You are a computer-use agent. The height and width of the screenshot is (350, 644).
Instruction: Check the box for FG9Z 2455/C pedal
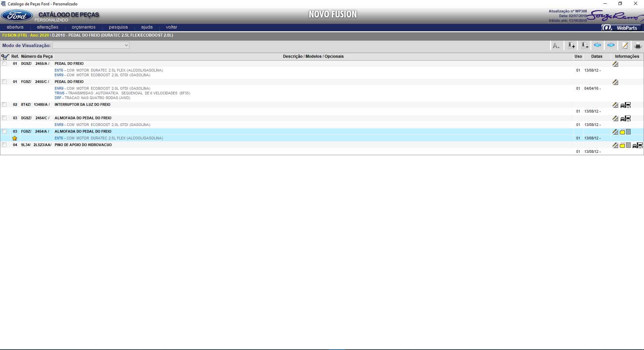(x=4, y=82)
